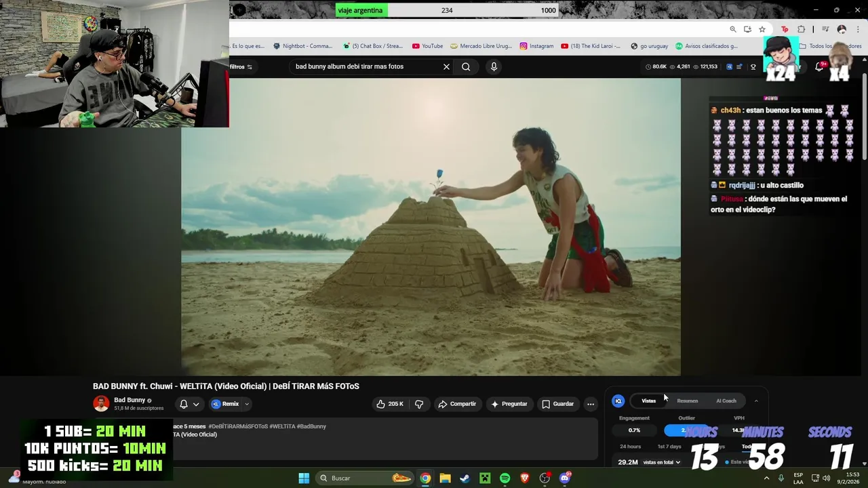This screenshot has height=488, width=868.
Task: Click the #BadBunny hashtag
Action: point(311,426)
